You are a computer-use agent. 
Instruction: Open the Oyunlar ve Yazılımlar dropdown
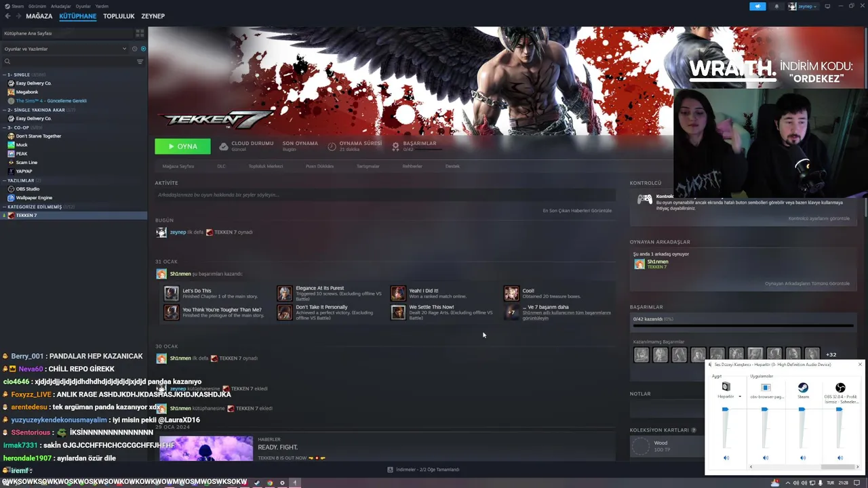(x=65, y=49)
